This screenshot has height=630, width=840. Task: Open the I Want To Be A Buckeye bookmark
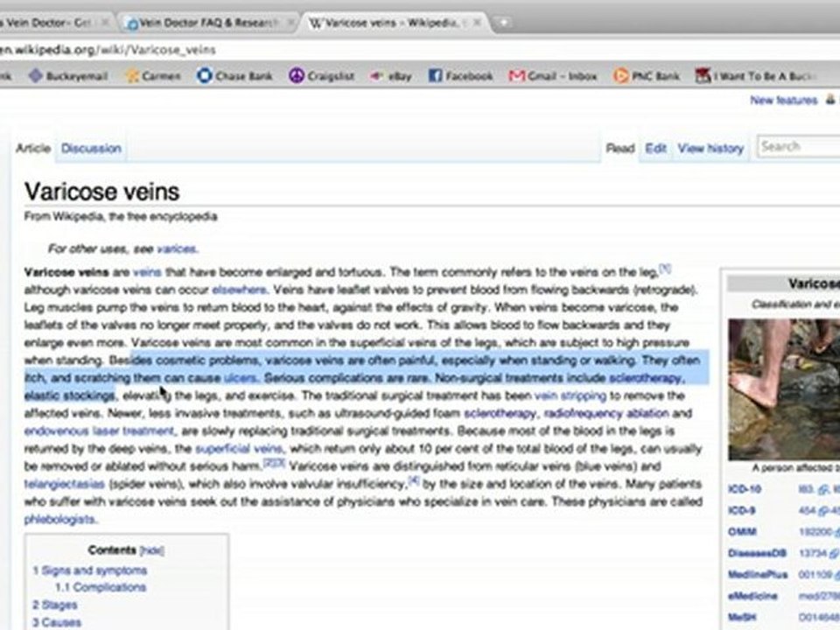pyautogui.click(x=756, y=76)
